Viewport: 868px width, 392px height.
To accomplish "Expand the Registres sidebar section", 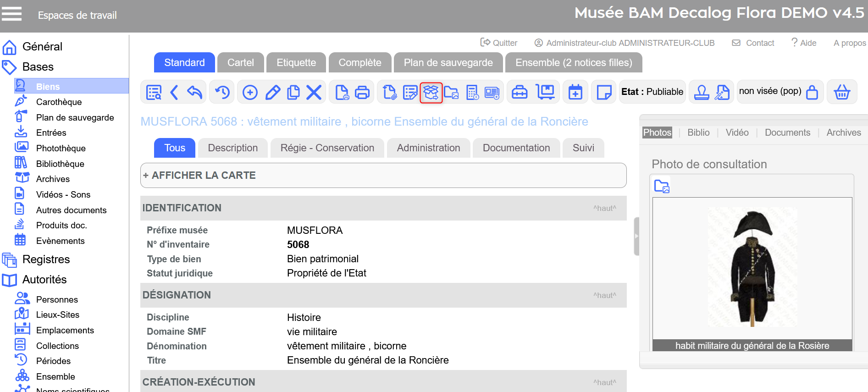I will pyautogui.click(x=46, y=259).
